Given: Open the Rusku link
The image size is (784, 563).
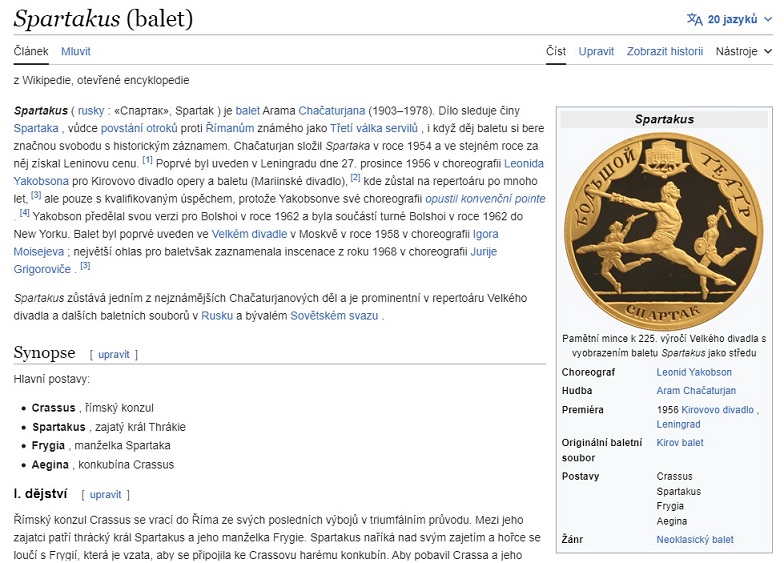Looking at the screenshot, I should tap(217, 316).
